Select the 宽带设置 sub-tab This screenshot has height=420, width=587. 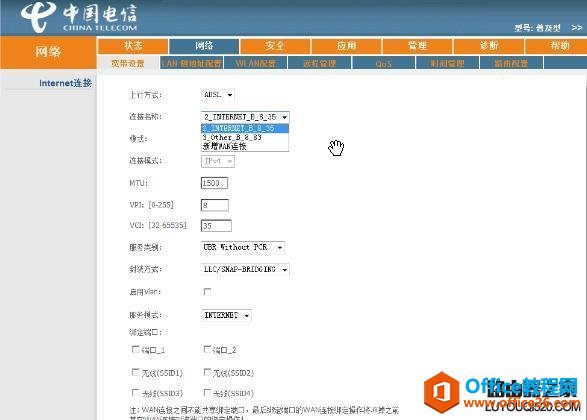click(128, 63)
